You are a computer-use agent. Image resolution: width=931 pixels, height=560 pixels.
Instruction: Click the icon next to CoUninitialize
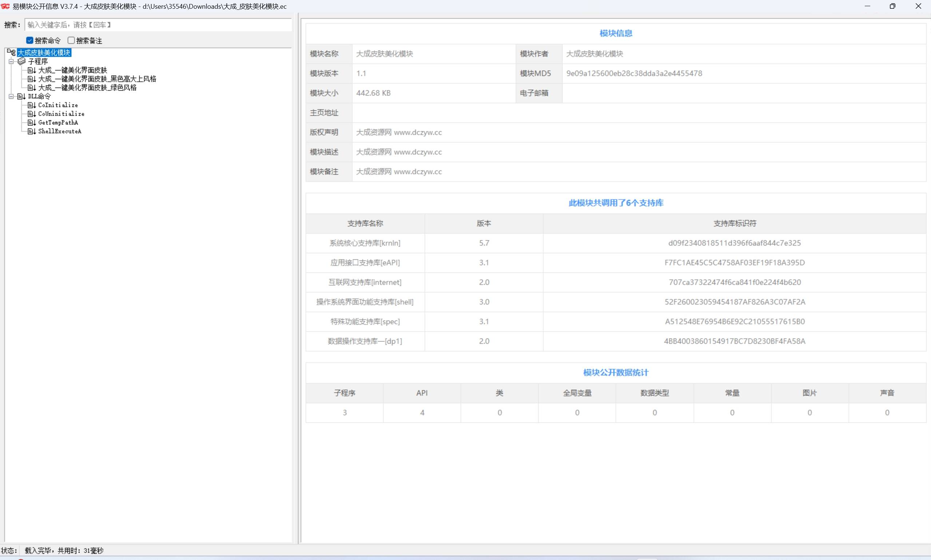point(32,113)
